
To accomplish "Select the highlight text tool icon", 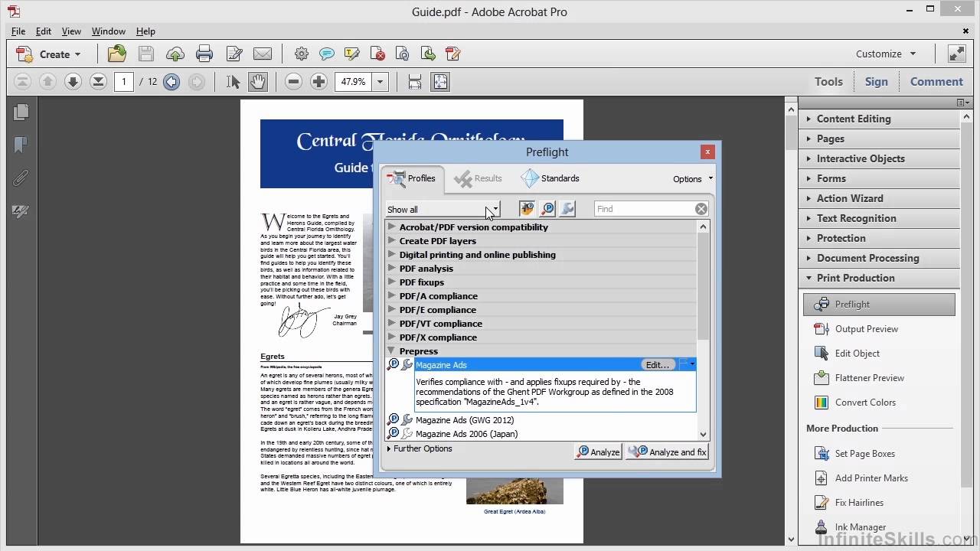I will click(352, 54).
